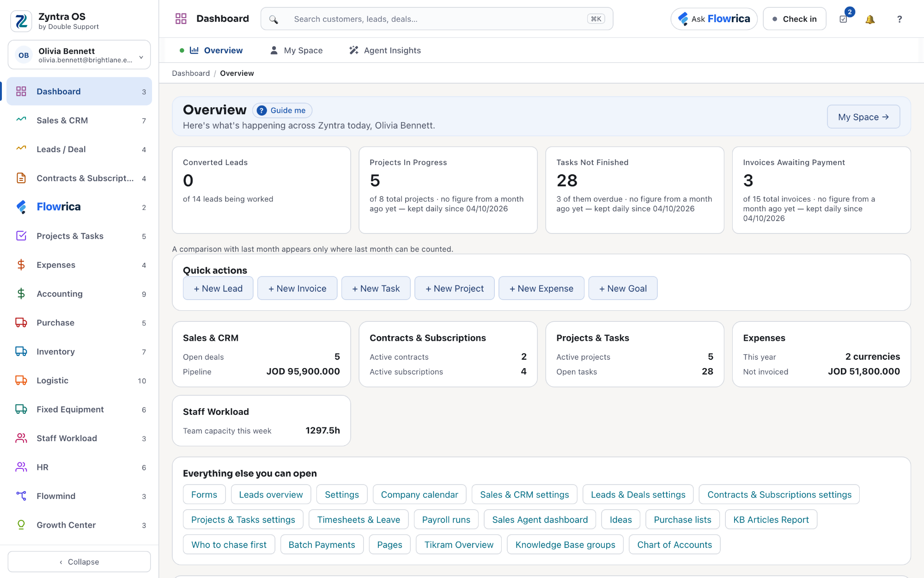Click the + New Lead quick action
924x578 pixels.
coord(218,289)
